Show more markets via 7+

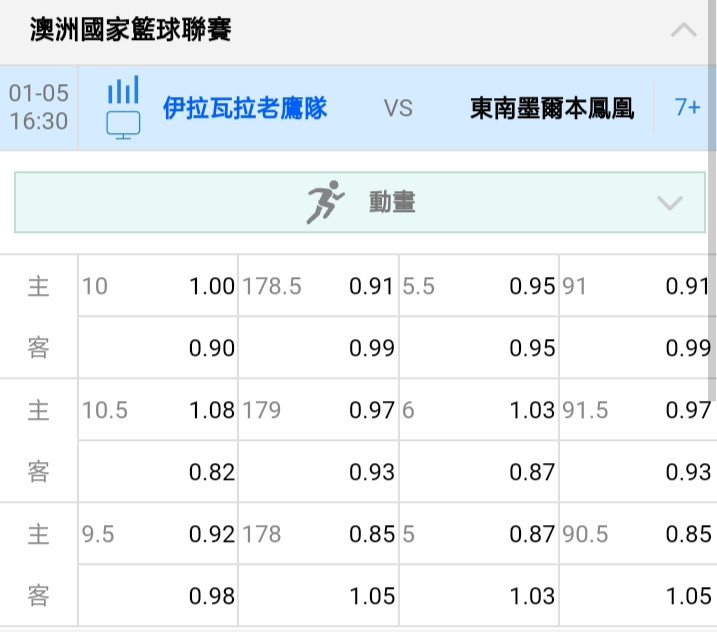pyautogui.click(x=687, y=107)
